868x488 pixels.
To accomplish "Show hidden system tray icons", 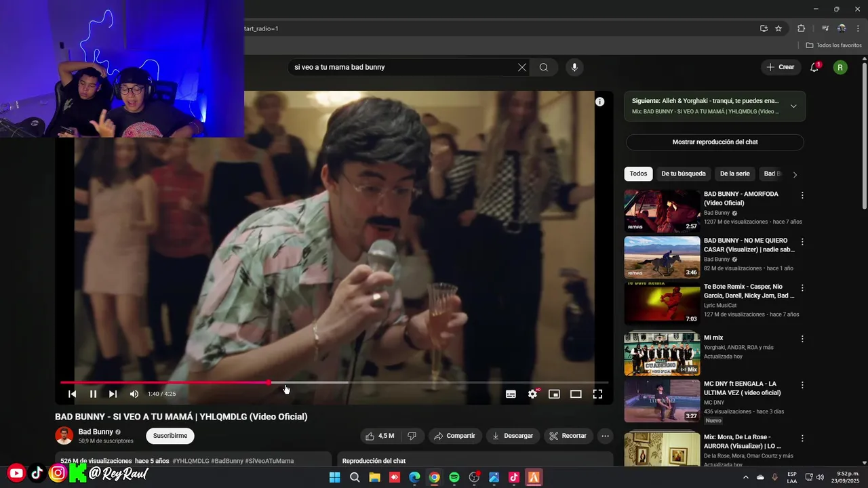I will [745, 477].
